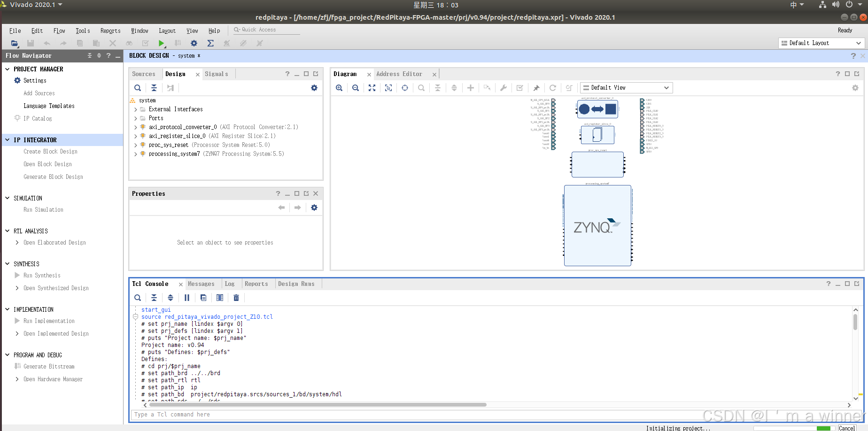The width and height of the screenshot is (868, 431).
Task: Zoom out on the block diagram
Action: click(x=356, y=88)
